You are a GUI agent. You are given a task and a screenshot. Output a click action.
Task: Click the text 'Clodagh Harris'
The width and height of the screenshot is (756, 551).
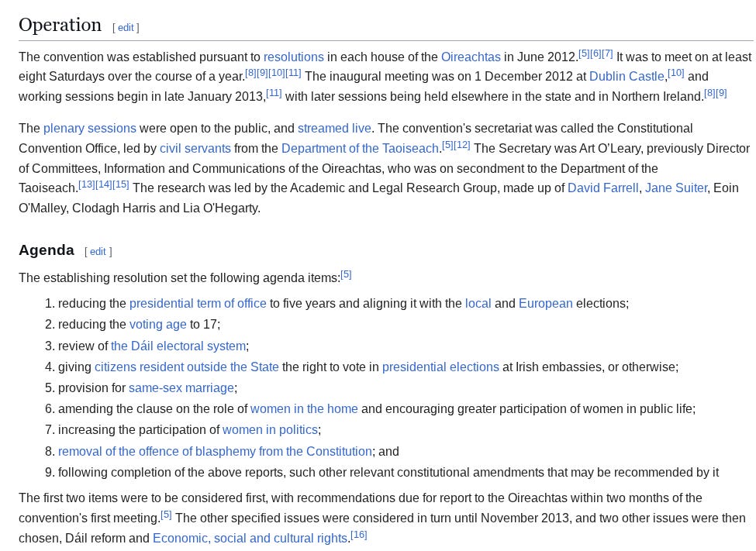pyautogui.click(x=114, y=208)
